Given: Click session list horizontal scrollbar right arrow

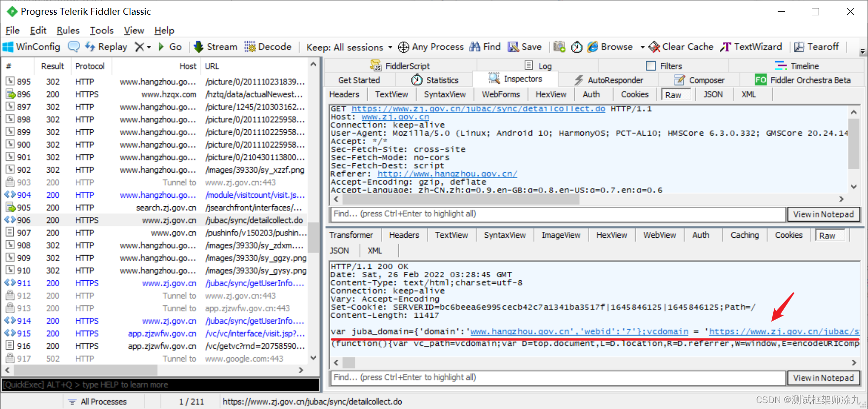Looking at the screenshot, I should click(301, 370).
